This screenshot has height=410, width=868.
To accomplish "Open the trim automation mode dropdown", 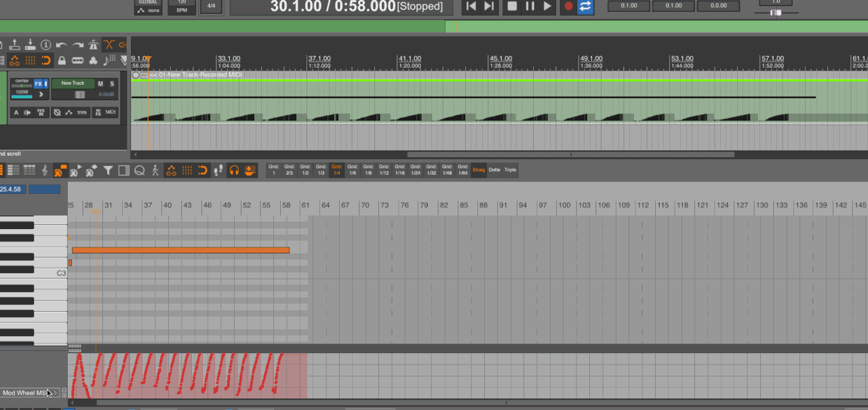I will (82, 112).
